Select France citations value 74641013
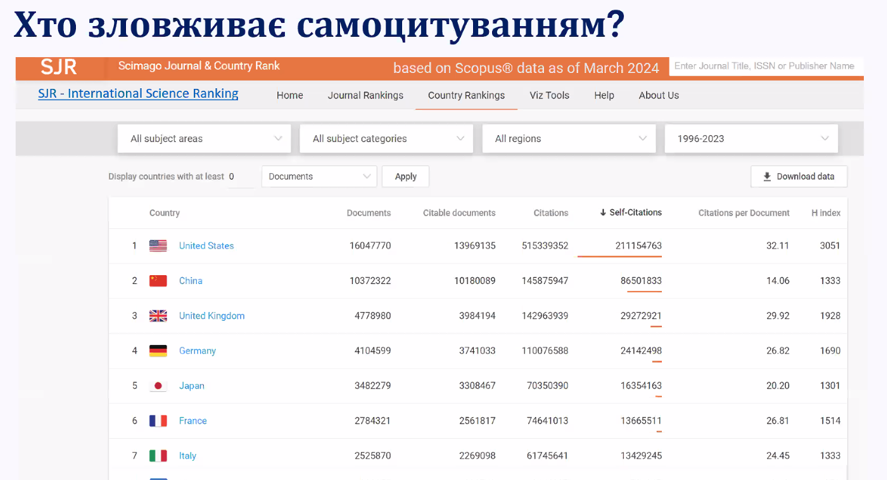 coord(547,421)
